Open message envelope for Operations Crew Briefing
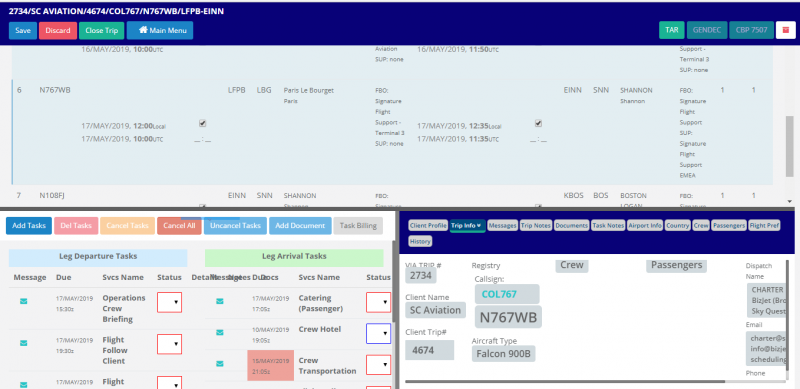The height and width of the screenshot is (389, 800). pyautogui.click(x=23, y=302)
